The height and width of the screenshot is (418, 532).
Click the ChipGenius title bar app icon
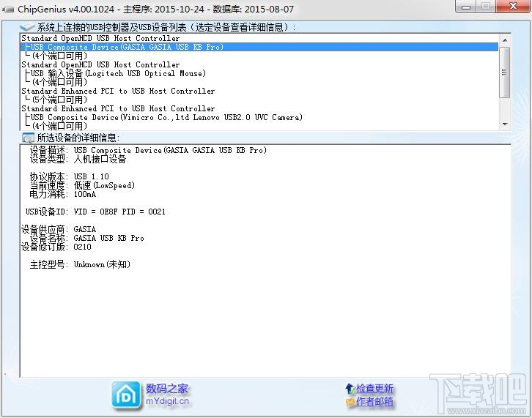[x=8, y=10]
